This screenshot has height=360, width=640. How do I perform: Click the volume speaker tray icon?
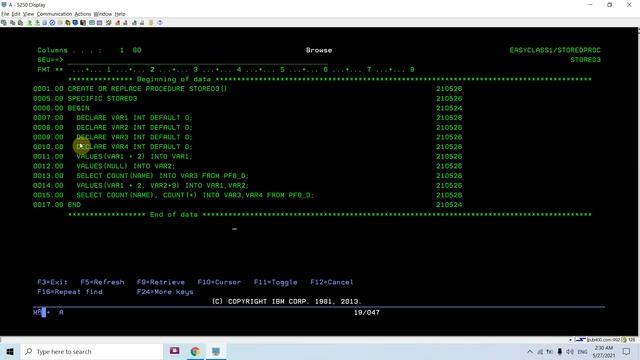pyautogui.click(x=570, y=352)
